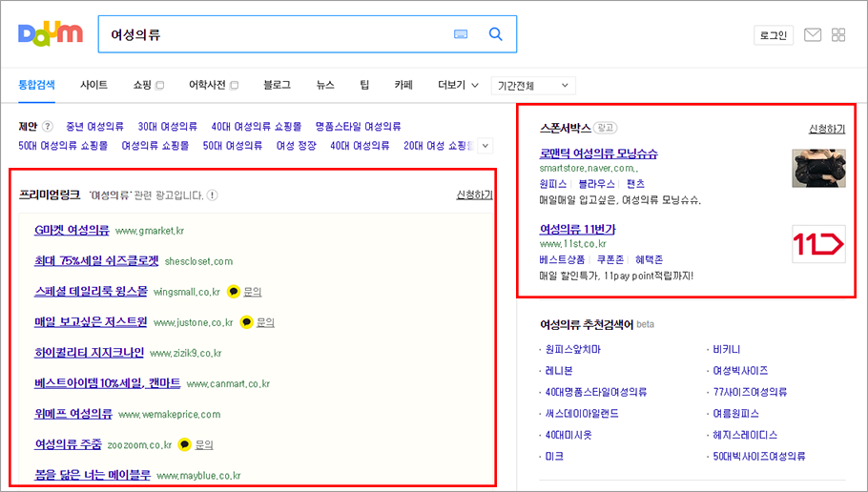
Task: Open 스페셜 데일리룩 윙스몰 link
Action: (91, 291)
